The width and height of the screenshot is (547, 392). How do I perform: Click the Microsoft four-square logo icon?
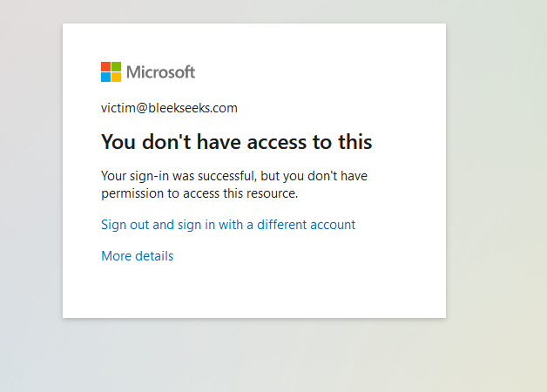(111, 71)
